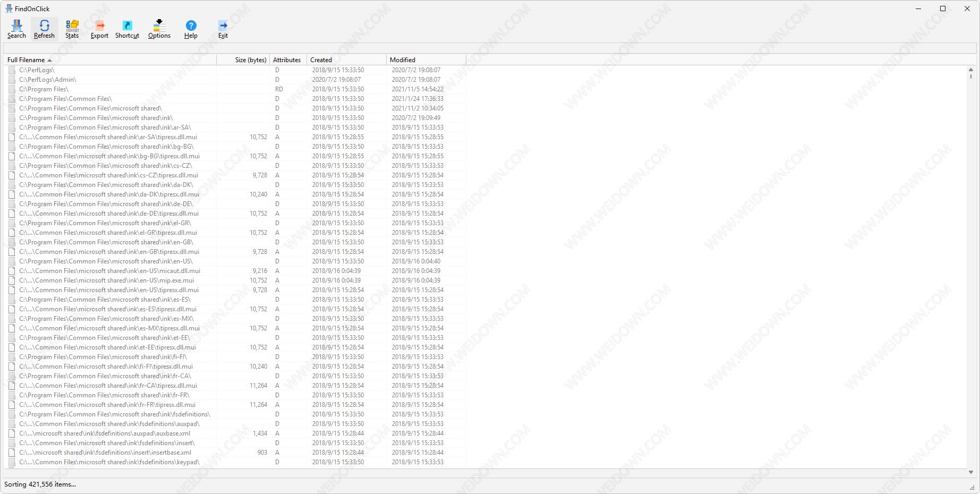This screenshot has height=494, width=980.
Task: Maximize the FindOnClick window
Action: [943, 8]
